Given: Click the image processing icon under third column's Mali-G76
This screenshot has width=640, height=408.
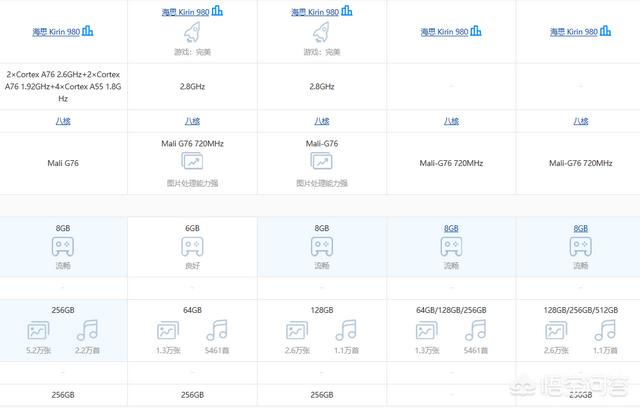Looking at the screenshot, I should click(x=322, y=161).
